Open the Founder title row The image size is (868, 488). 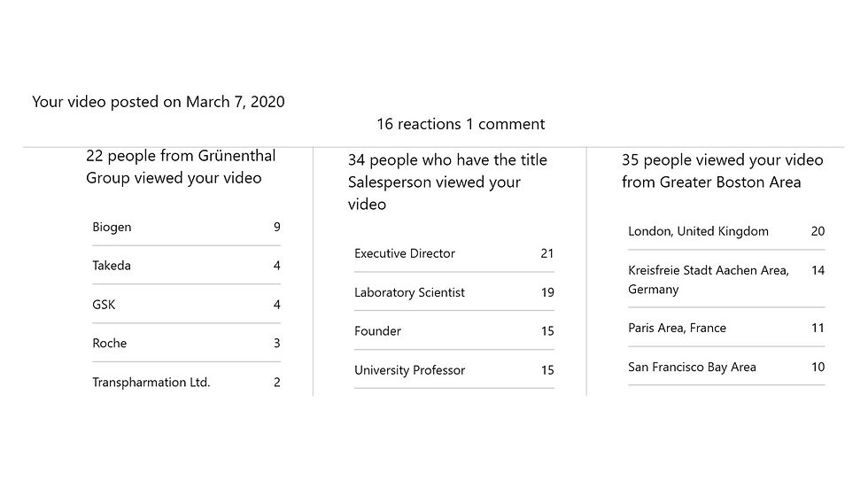[453, 331]
